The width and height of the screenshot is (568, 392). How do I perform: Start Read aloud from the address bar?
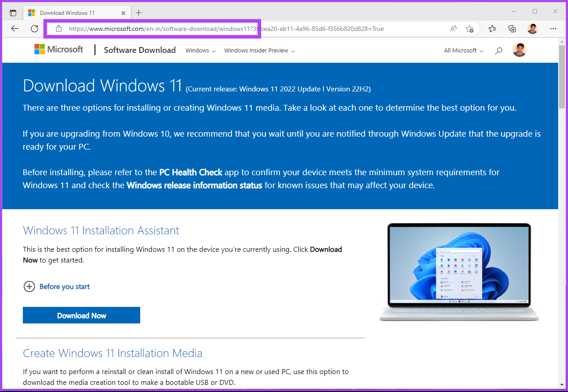(453, 28)
